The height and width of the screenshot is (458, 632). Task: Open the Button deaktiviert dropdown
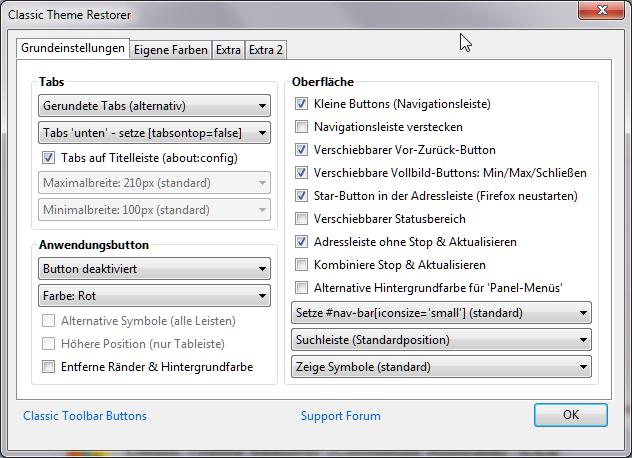click(x=155, y=269)
